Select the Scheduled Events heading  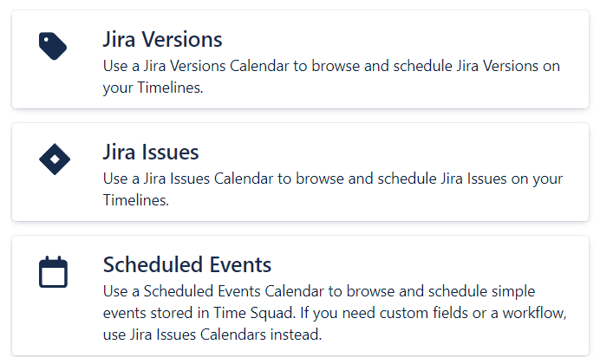click(187, 264)
